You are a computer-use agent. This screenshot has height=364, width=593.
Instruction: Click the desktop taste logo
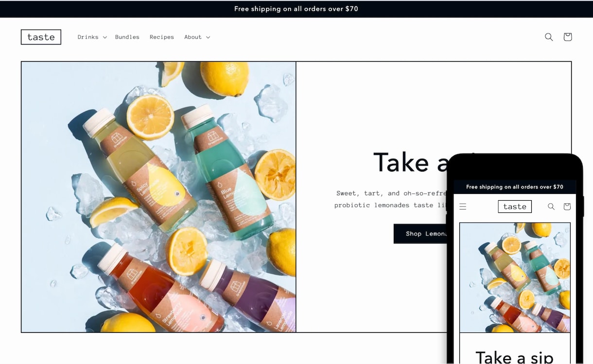[x=41, y=37]
